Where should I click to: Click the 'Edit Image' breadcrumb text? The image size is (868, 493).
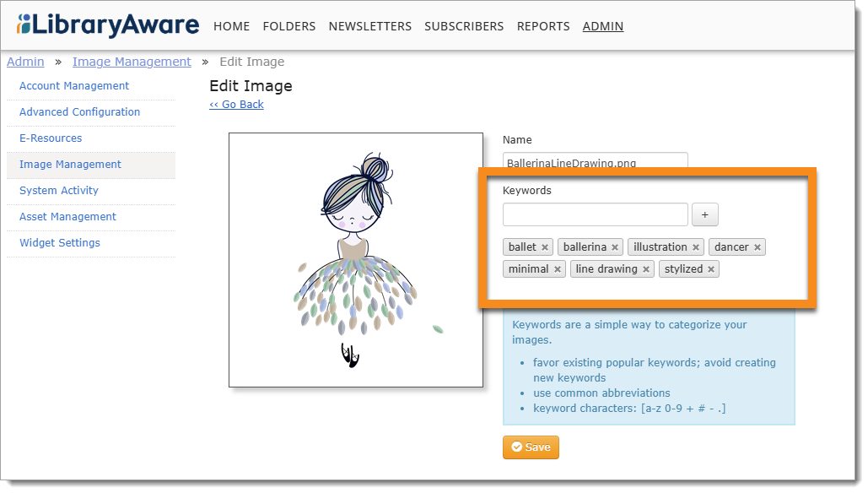point(252,62)
